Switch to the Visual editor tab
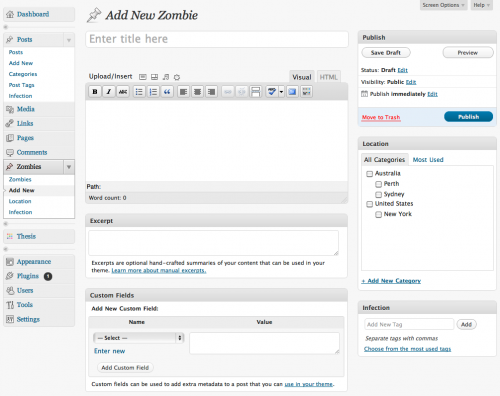 click(302, 77)
